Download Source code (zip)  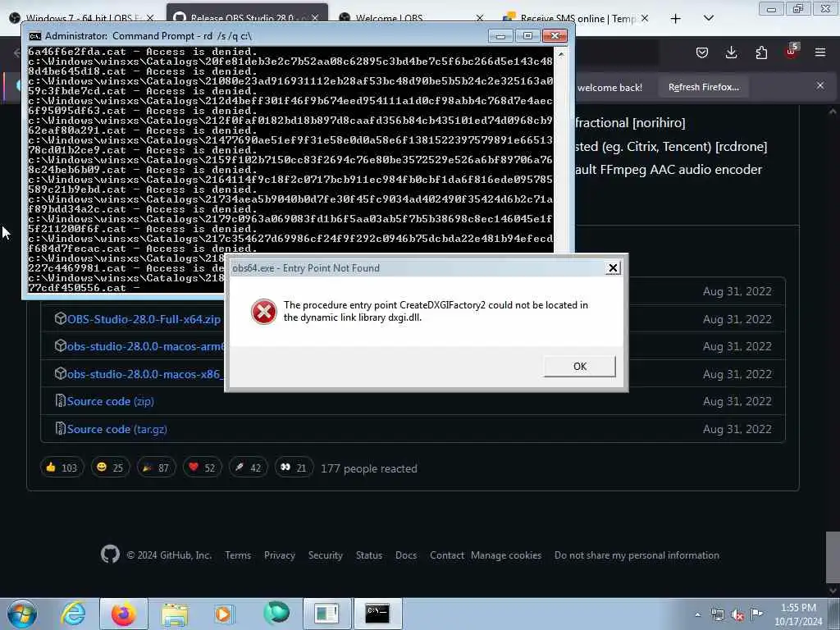[x=111, y=401]
